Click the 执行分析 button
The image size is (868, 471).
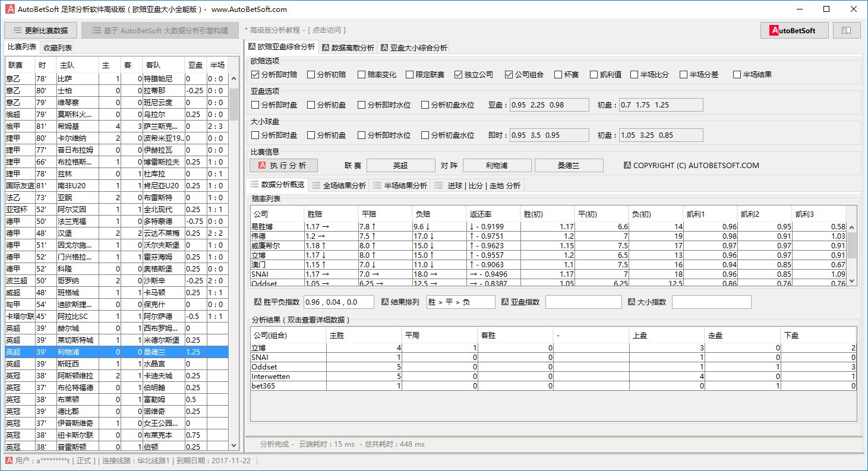pyautogui.click(x=283, y=165)
